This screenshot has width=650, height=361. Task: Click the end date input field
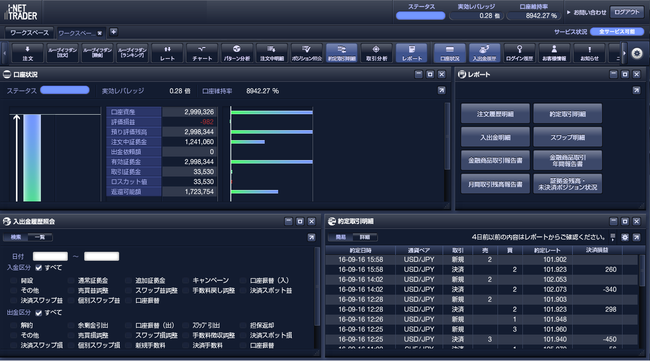pos(102,257)
